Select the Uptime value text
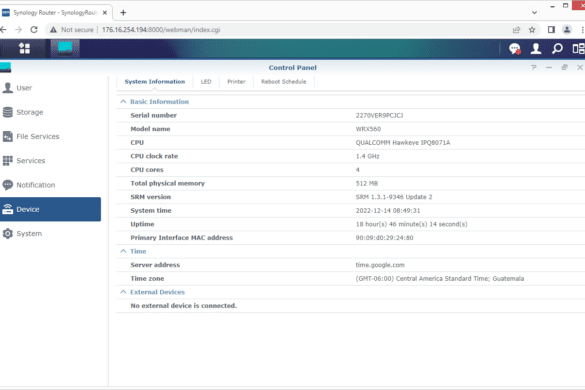Viewport: 585px width, 390px height. click(x=411, y=224)
